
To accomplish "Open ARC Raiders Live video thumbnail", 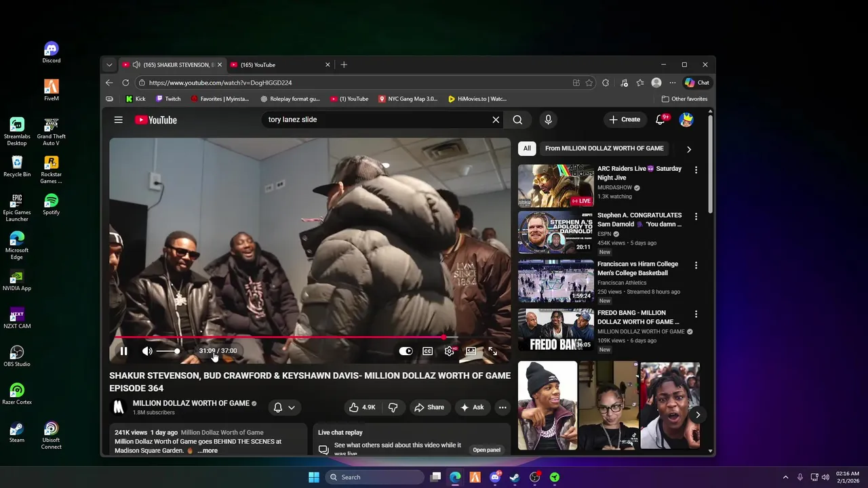I will (555, 186).
